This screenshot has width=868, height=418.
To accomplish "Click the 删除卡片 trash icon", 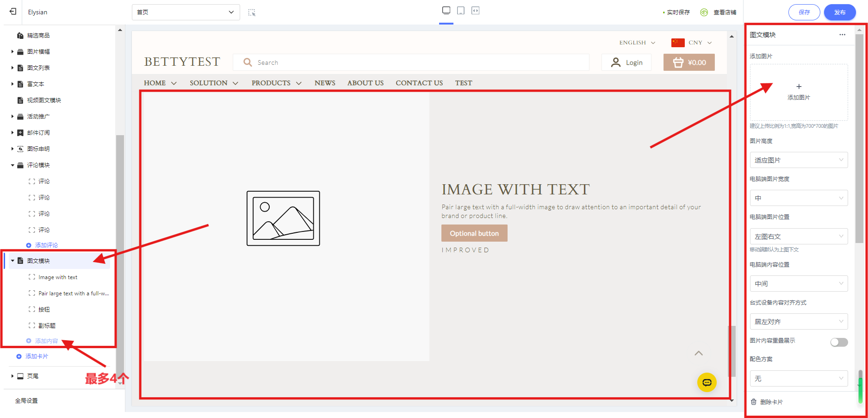I will pos(754,402).
